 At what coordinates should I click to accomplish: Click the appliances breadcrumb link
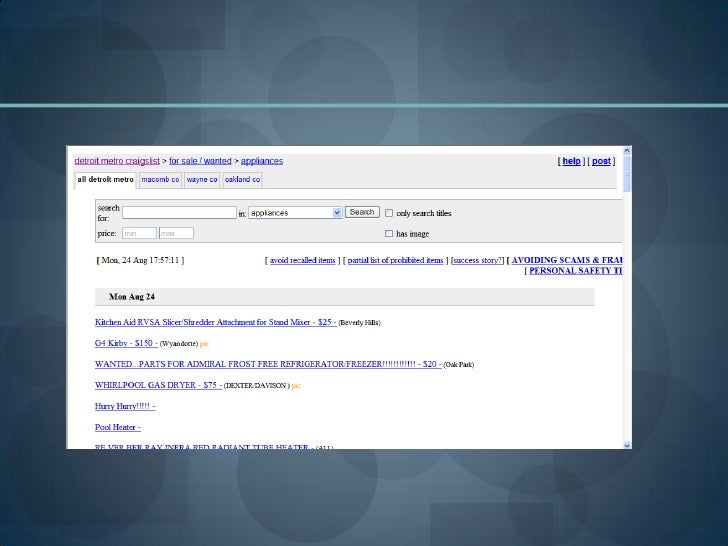262,161
